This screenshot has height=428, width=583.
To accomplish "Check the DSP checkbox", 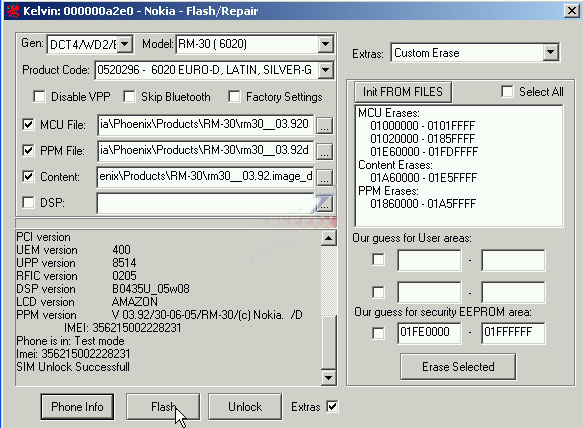I will coord(28,203).
